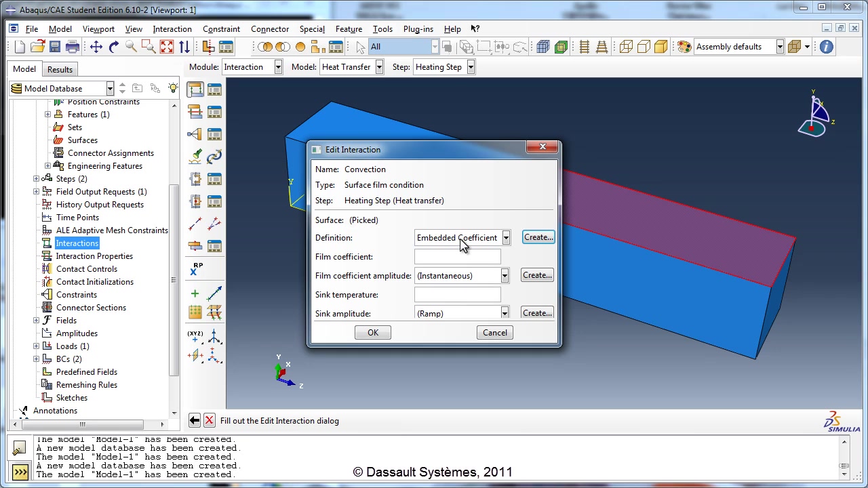868x488 pixels.
Task: Select the Rotate View tool
Action: click(113, 47)
